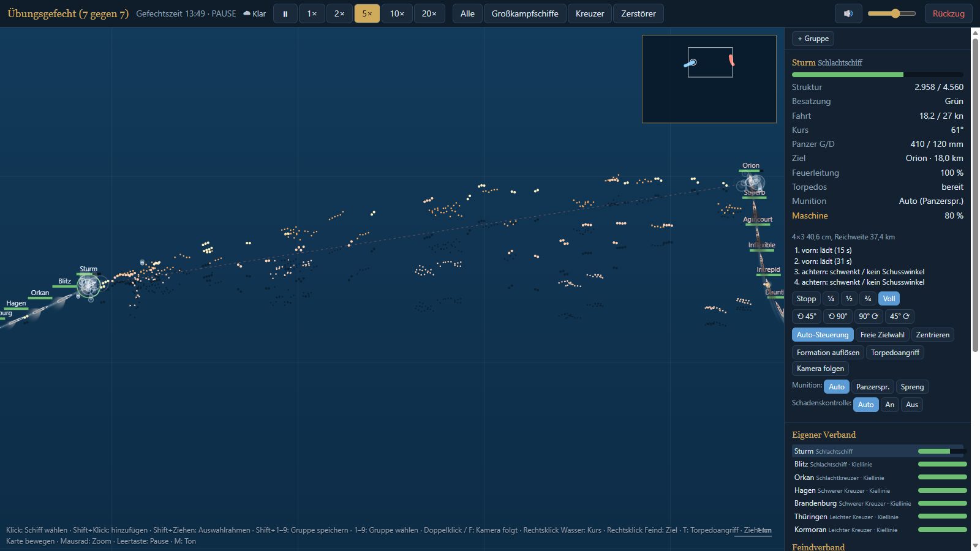980x551 pixels.
Task: Center the view with Zentrieren
Action: pyautogui.click(x=932, y=335)
